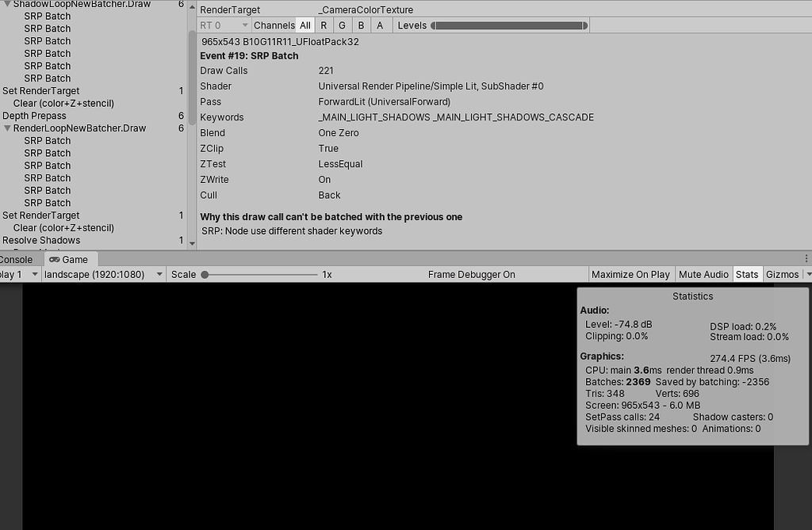Click the vertical ellipsis menu icon
This screenshot has height=530, width=812.
point(806,259)
